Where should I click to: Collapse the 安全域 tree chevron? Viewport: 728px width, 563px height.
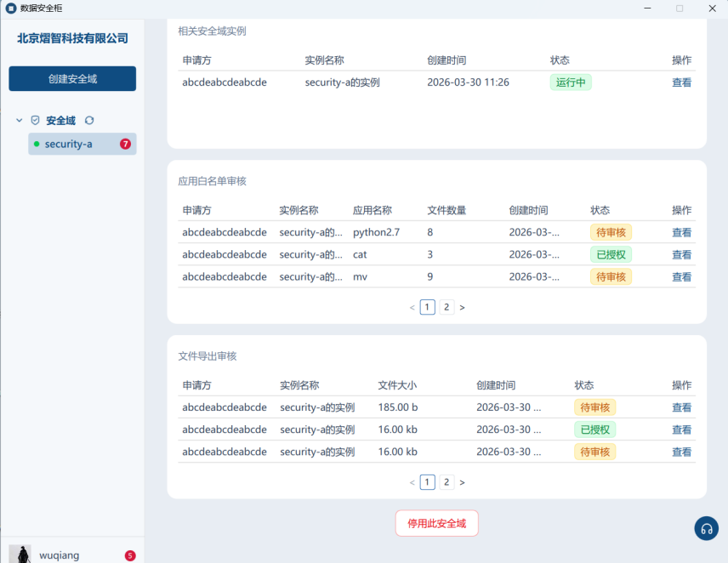click(20, 121)
